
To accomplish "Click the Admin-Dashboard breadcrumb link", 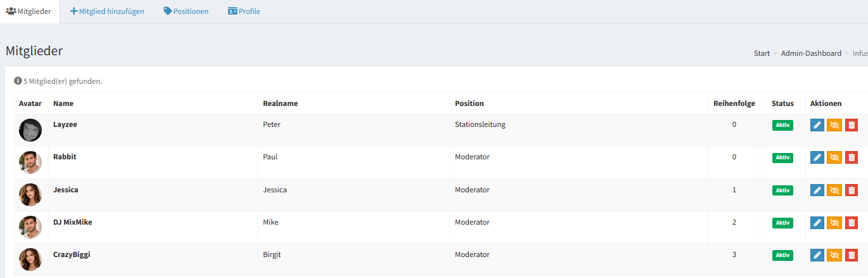I will [811, 53].
